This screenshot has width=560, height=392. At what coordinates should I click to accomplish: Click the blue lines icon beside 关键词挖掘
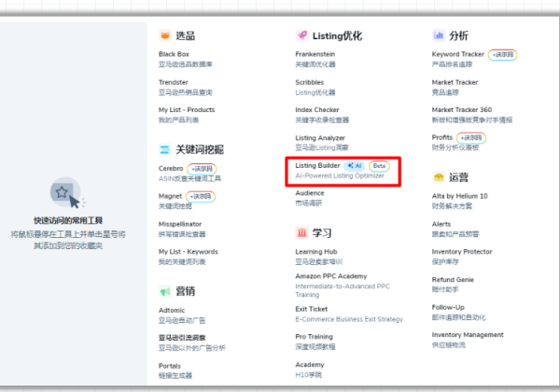coord(165,149)
